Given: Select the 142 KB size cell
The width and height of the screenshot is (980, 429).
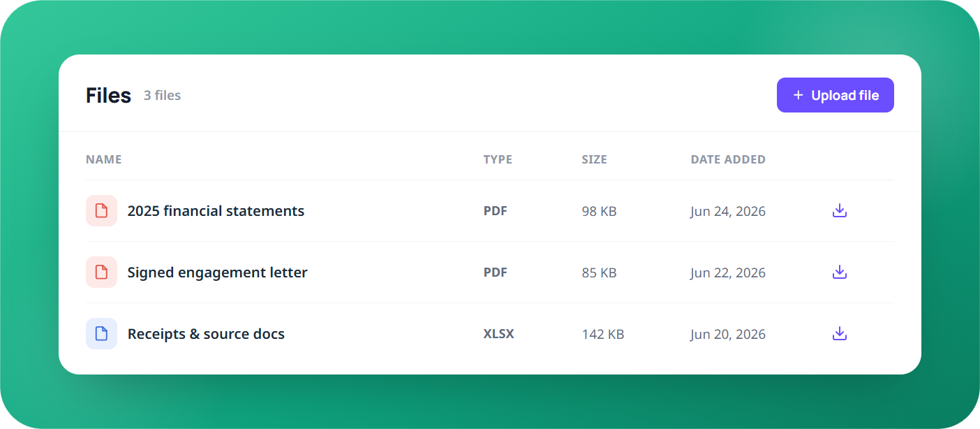Looking at the screenshot, I should tap(603, 334).
